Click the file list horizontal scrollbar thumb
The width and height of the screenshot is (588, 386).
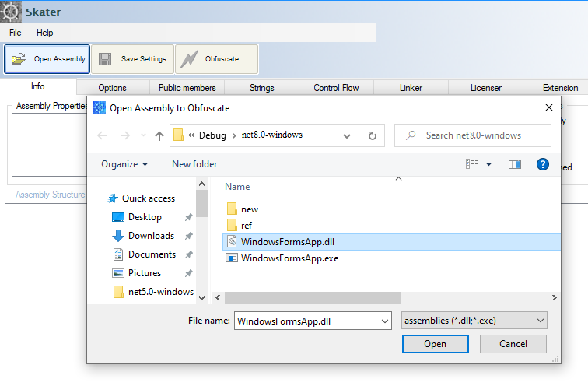pyautogui.click(x=313, y=298)
